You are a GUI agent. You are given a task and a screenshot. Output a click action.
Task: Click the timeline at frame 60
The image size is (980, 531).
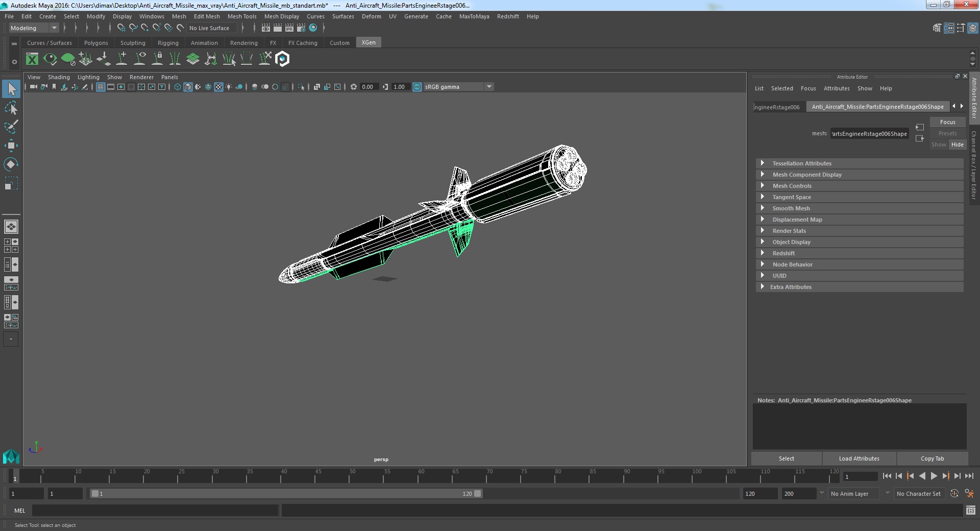(421, 476)
